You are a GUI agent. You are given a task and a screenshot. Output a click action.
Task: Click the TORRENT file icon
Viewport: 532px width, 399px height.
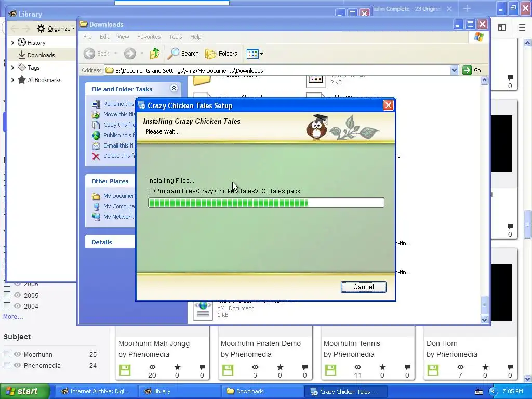coord(315,81)
